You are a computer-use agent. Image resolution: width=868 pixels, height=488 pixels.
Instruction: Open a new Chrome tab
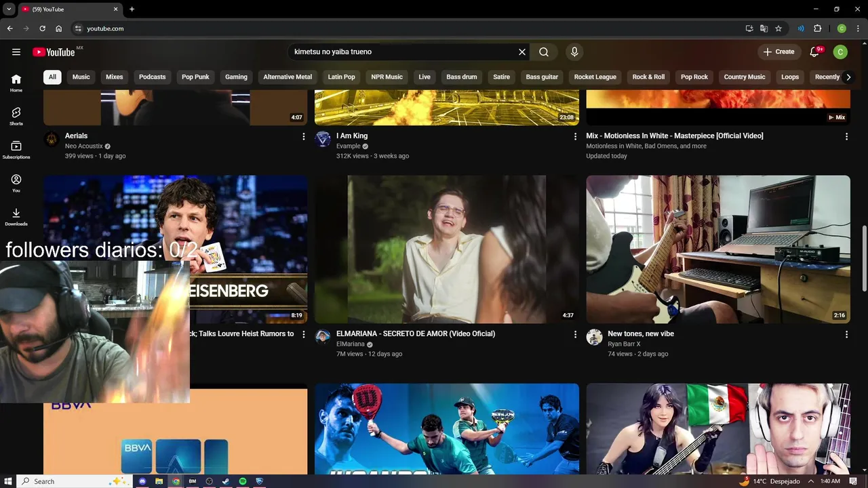(132, 9)
